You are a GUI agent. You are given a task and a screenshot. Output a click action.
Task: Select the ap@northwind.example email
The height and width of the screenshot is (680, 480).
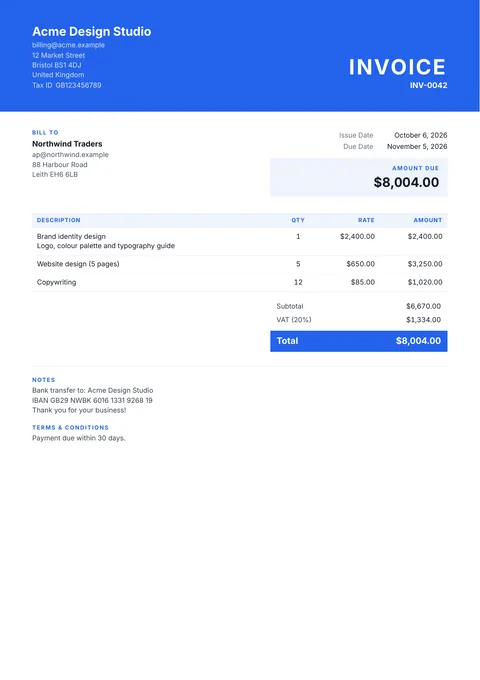click(70, 154)
